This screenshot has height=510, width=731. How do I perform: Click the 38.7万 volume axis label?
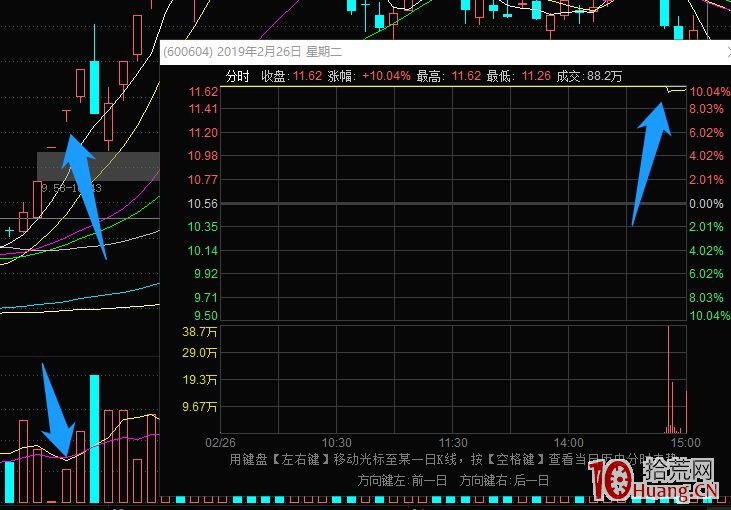pos(200,332)
